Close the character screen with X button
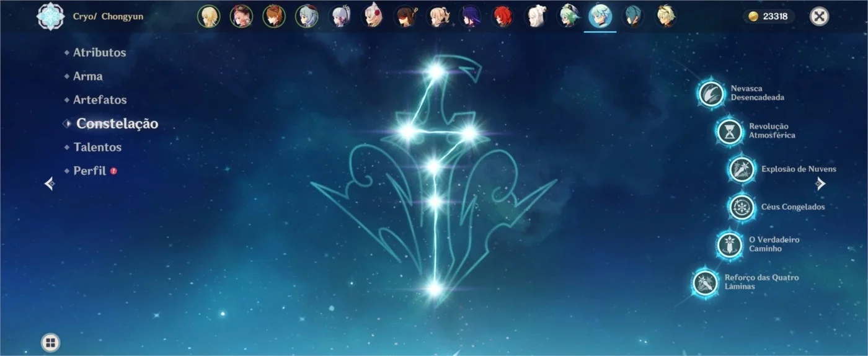Viewport: 868px width, 356px height. (820, 17)
